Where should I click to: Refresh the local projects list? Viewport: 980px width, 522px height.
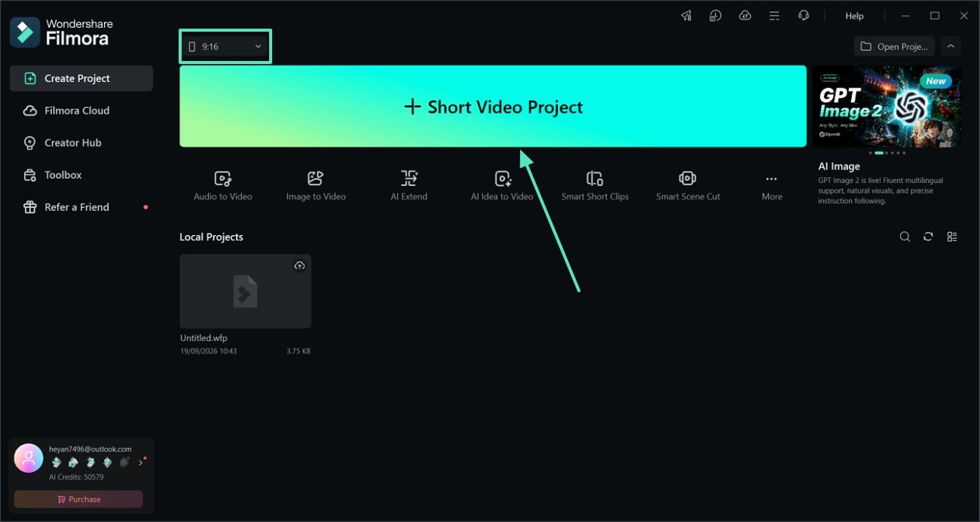click(x=928, y=237)
